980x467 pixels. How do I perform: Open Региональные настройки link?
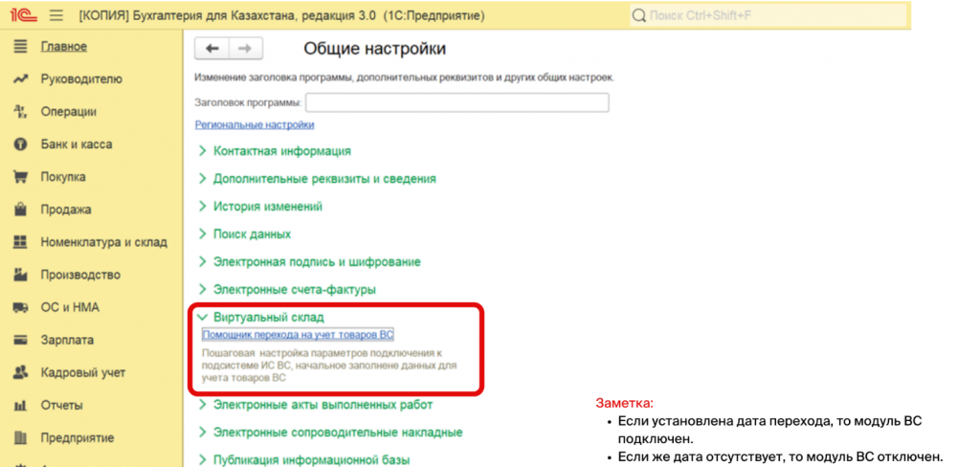(255, 124)
